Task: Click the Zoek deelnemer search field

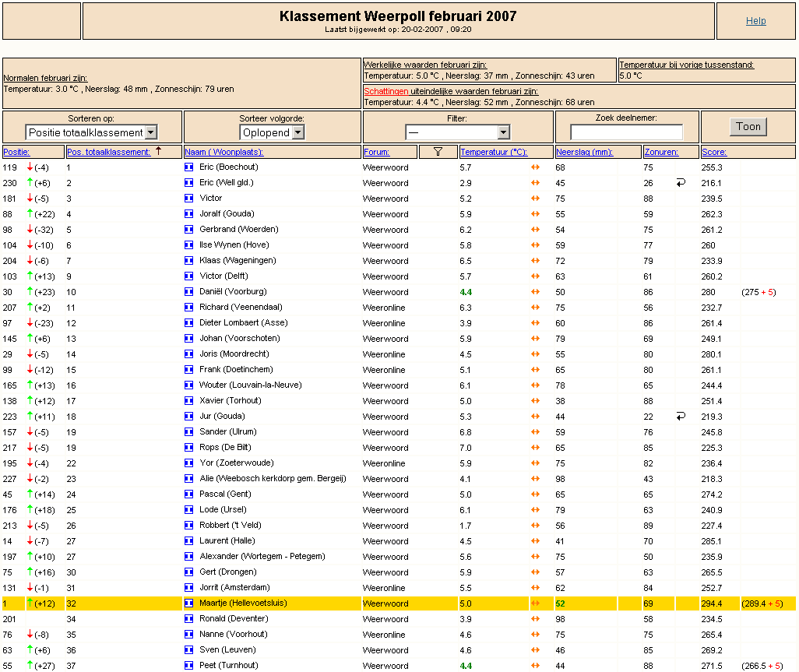Action: pos(626,132)
